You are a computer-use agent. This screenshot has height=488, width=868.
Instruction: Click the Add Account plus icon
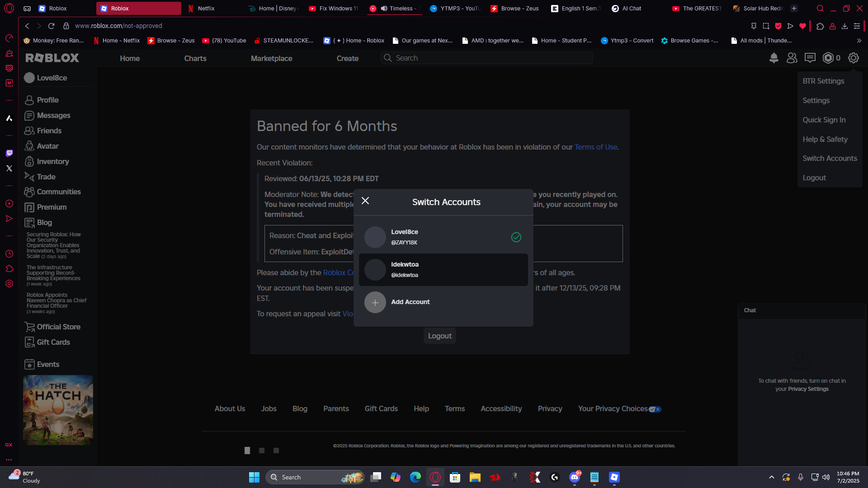coord(375,302)
